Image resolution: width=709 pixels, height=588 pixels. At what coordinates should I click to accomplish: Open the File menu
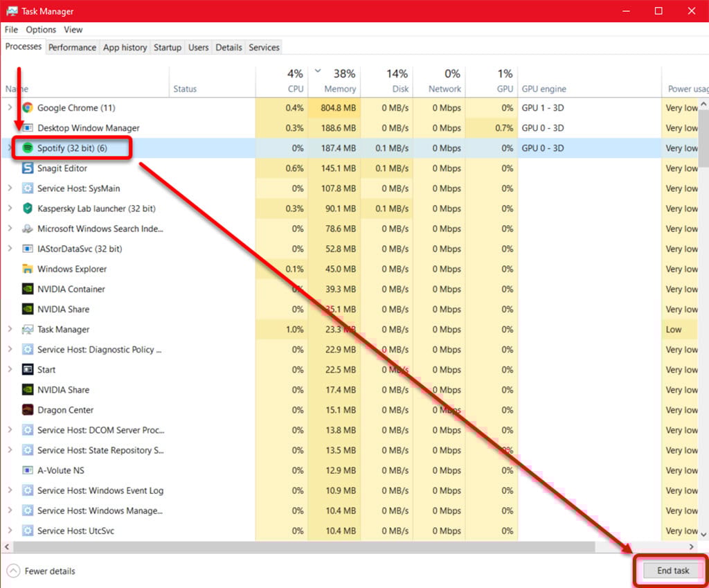click(11, 29)
